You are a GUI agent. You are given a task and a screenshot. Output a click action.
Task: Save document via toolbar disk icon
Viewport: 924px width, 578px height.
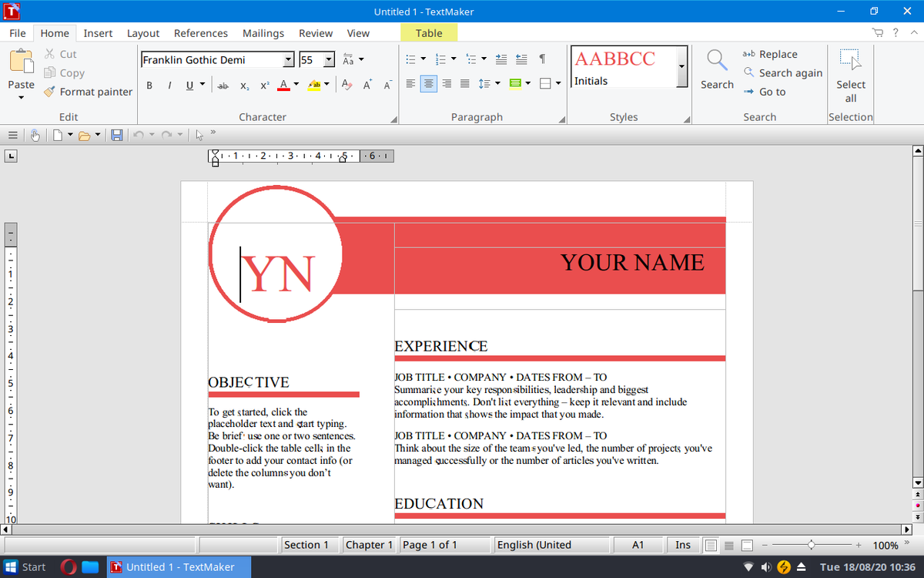[116, 135]
